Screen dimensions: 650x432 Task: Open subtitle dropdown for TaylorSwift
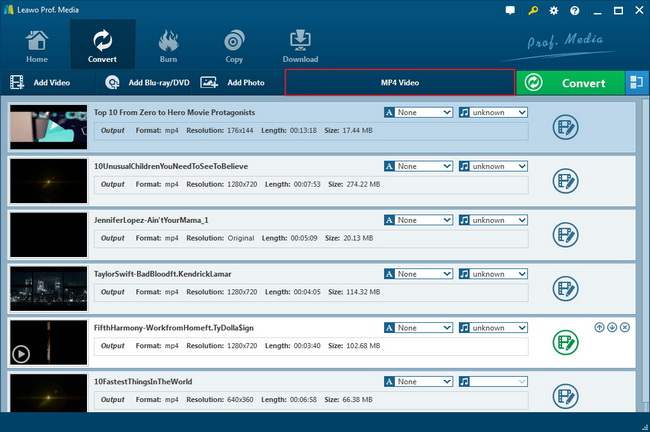click(418, 274)
